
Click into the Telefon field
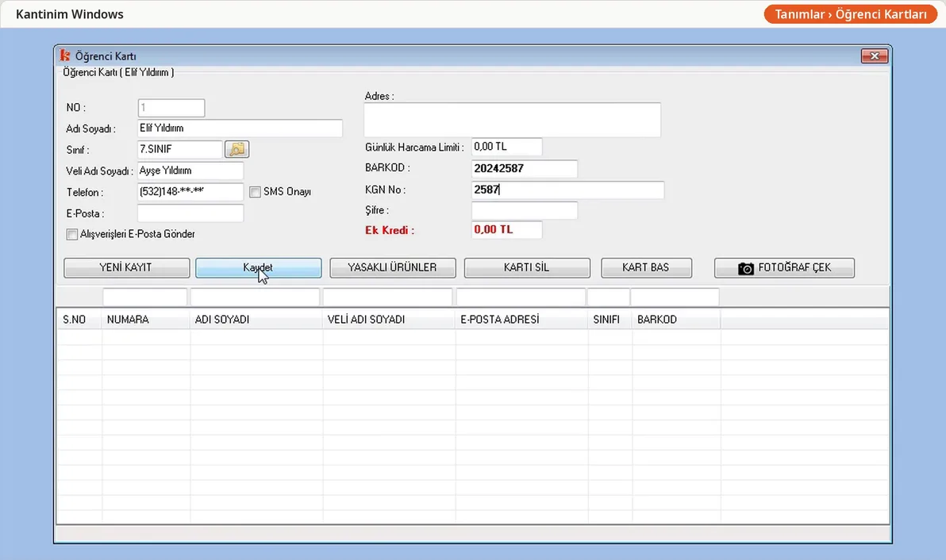pyautogui.click(x=190, y=192)
